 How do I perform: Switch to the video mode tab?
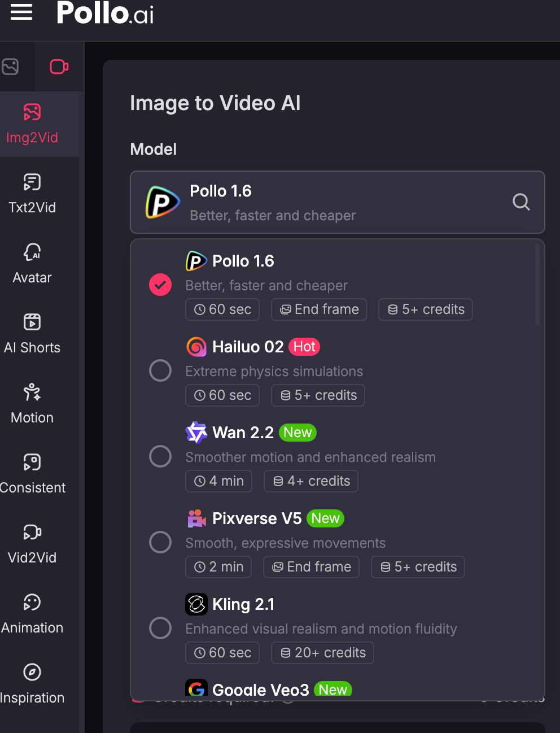[x=59, y=66]
